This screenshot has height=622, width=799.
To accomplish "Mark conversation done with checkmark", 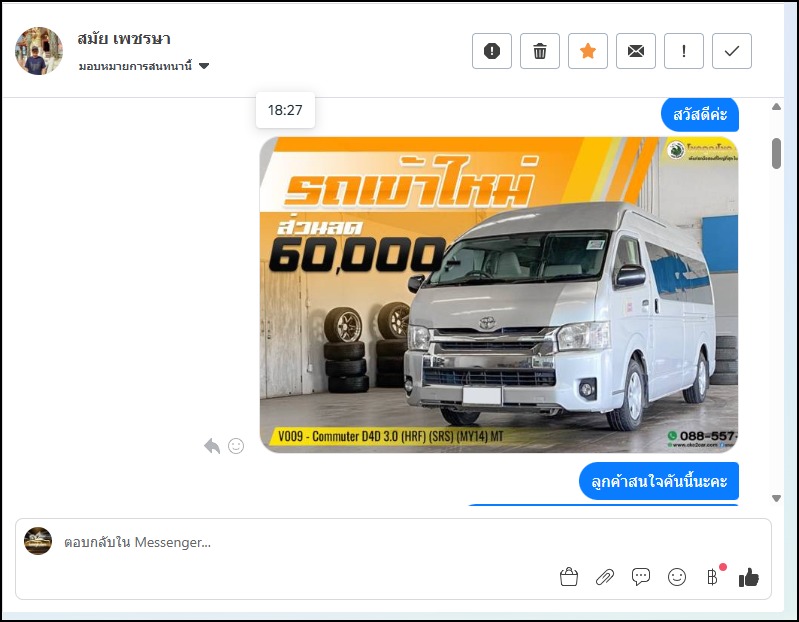I will point(731,51).
